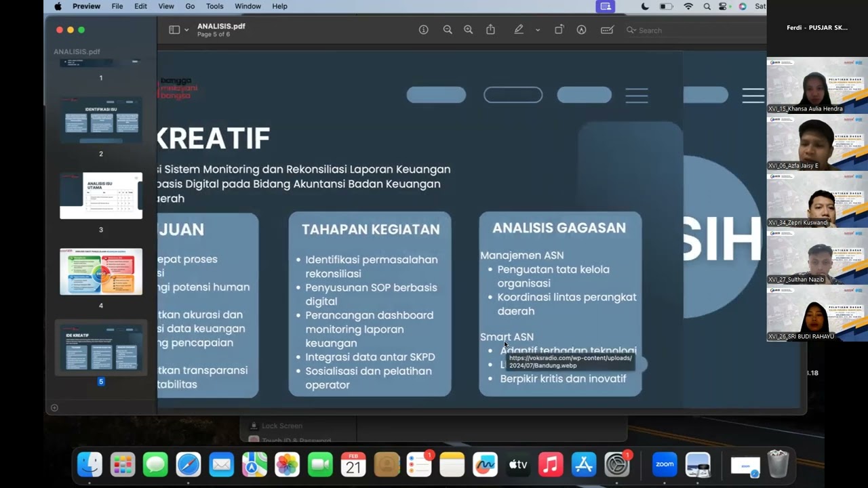Open Maps from the Dock

point(254,464)
